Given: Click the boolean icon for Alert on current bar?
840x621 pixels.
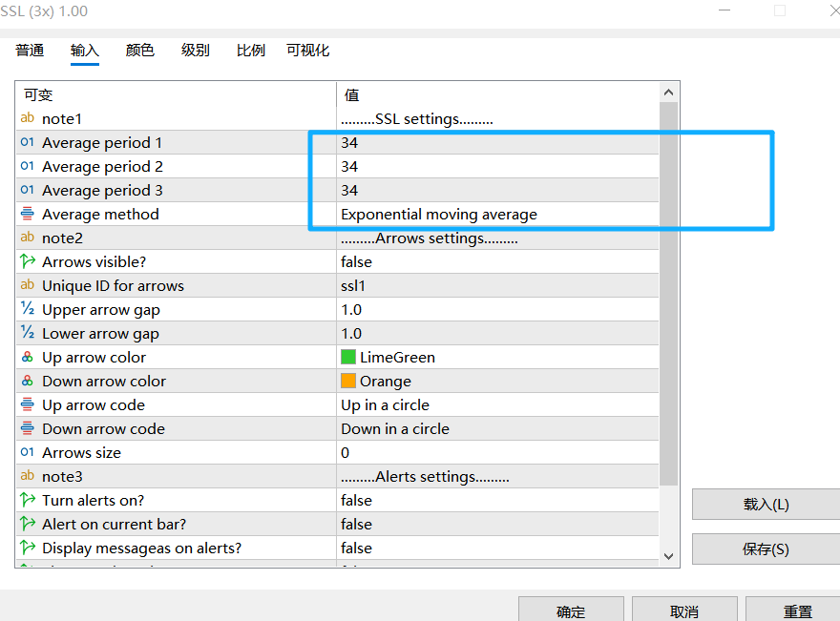Looking at the screenshot, I should point(28,524).
